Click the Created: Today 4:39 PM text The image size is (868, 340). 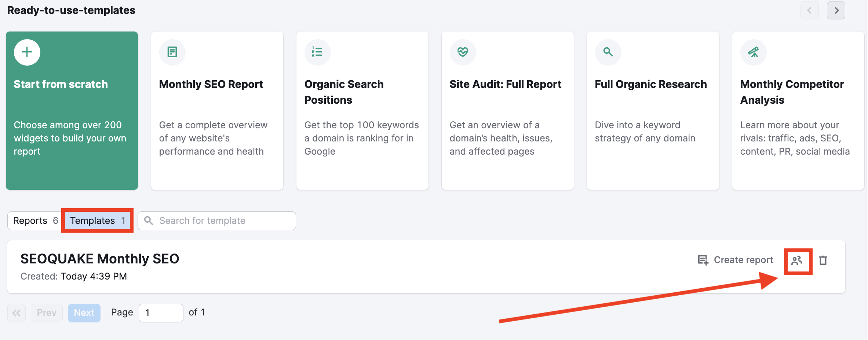coord(74,276)
